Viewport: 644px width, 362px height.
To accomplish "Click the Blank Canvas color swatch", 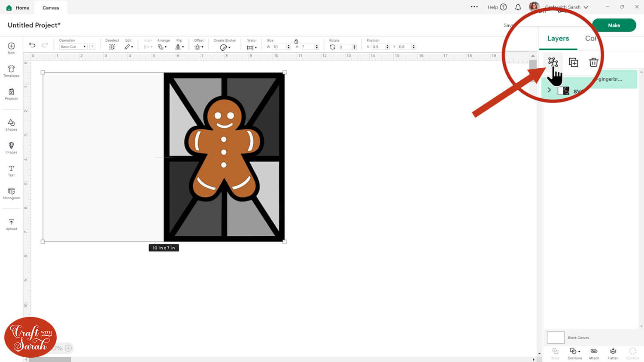I will (x=556, y=338).
